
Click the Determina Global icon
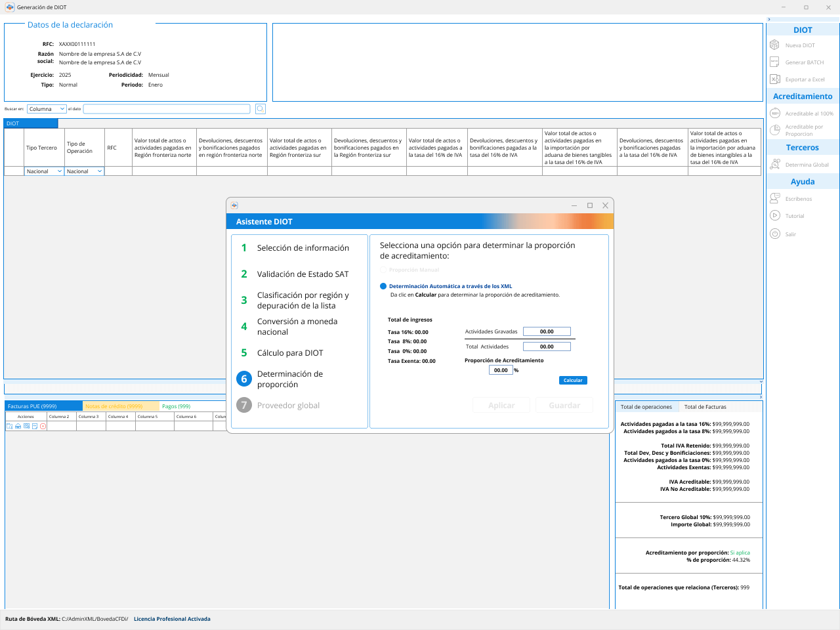774,165
